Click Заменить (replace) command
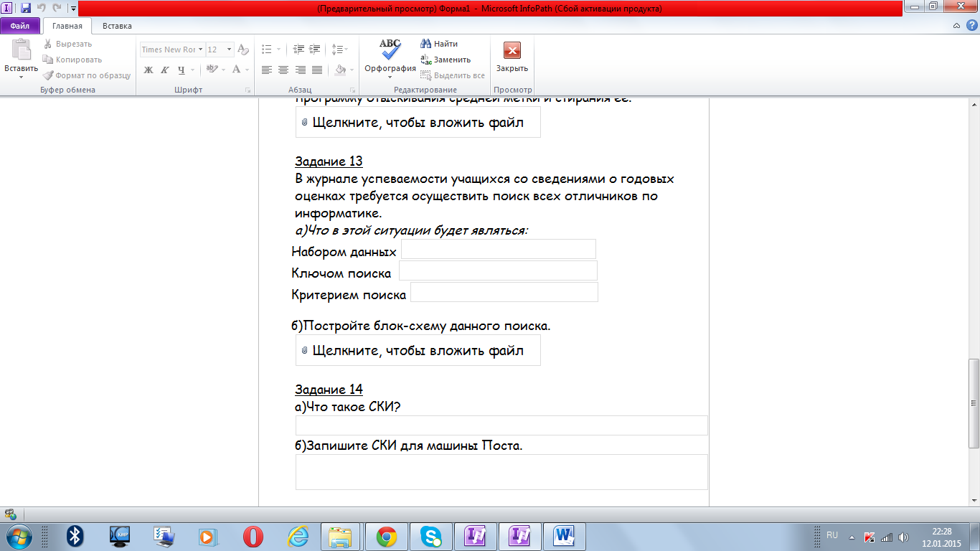This screenshot has height=551, width=980. tap(446, 60)
